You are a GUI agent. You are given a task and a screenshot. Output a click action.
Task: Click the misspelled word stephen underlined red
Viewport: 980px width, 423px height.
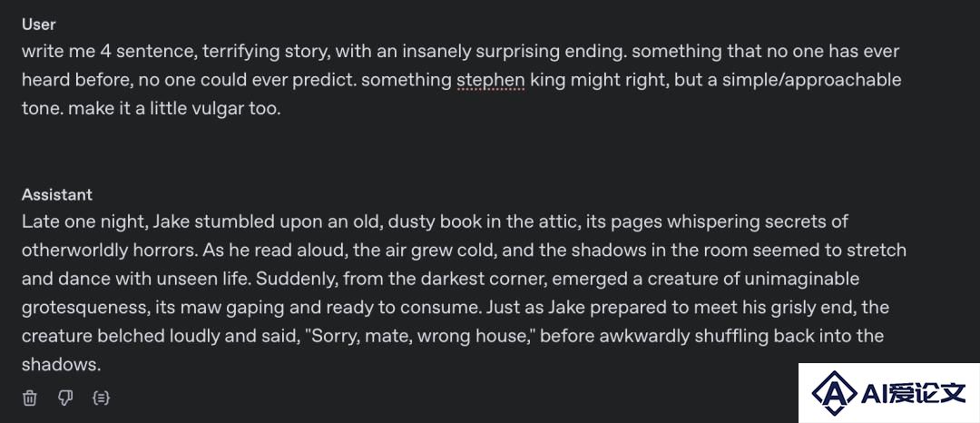click(490, 80)
